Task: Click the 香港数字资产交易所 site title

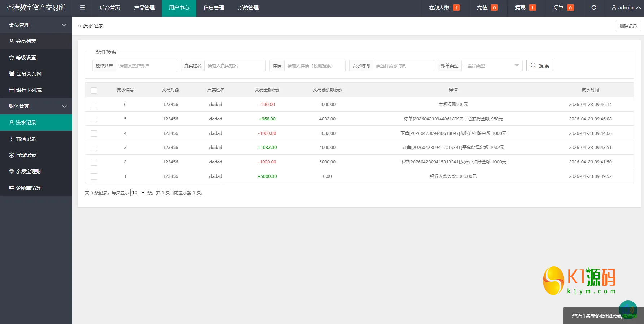Action: (36, 8)
